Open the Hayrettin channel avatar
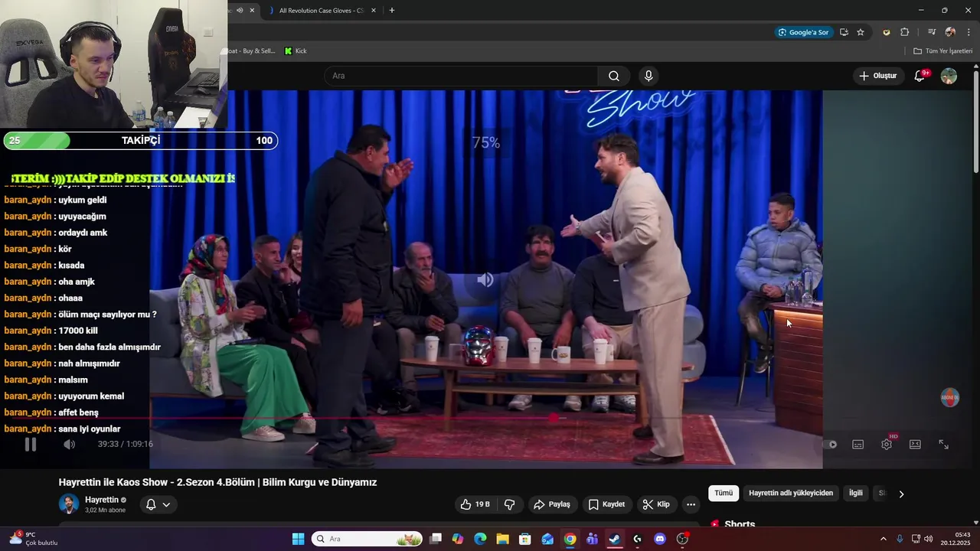980x551 pixels. click(x=69, y=504)
